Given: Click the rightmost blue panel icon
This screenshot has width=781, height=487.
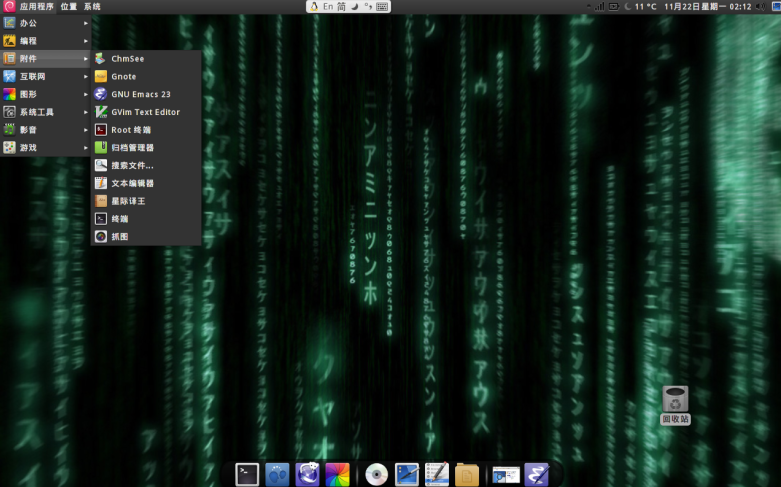Looking at the screenshot, I should (x=776, y=6).
